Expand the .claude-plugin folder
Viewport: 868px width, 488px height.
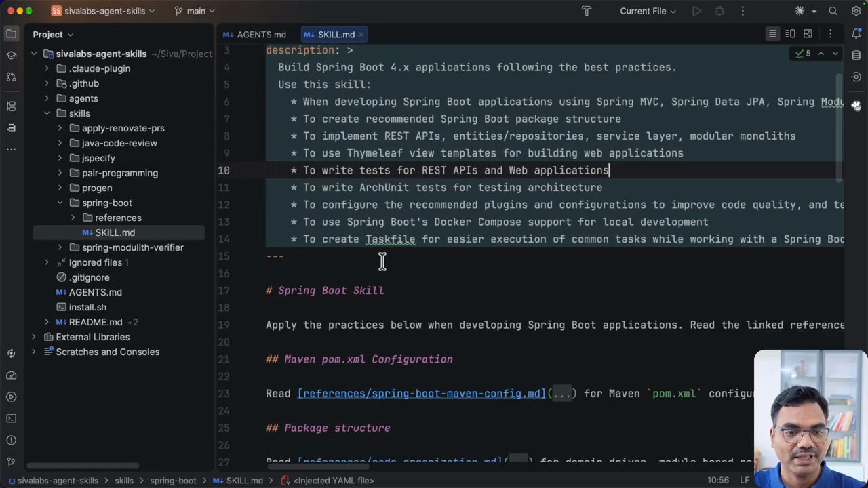pos(47,68)
